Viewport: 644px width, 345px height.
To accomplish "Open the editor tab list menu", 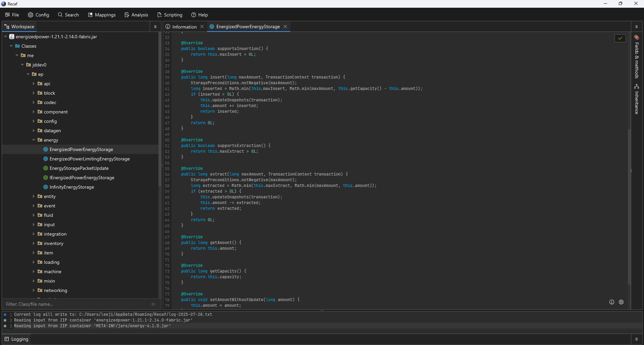I will point(636,27).
